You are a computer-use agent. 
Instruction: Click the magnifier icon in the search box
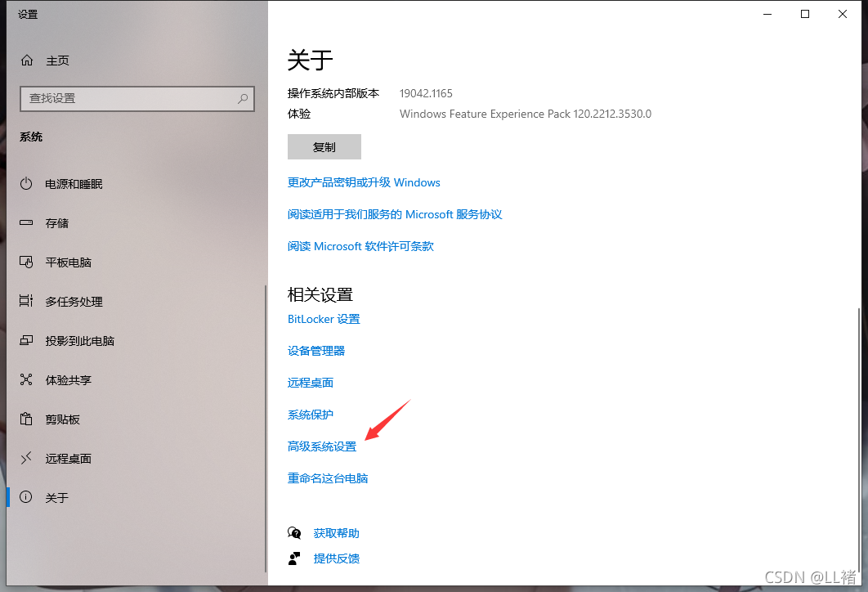[243, 99]
